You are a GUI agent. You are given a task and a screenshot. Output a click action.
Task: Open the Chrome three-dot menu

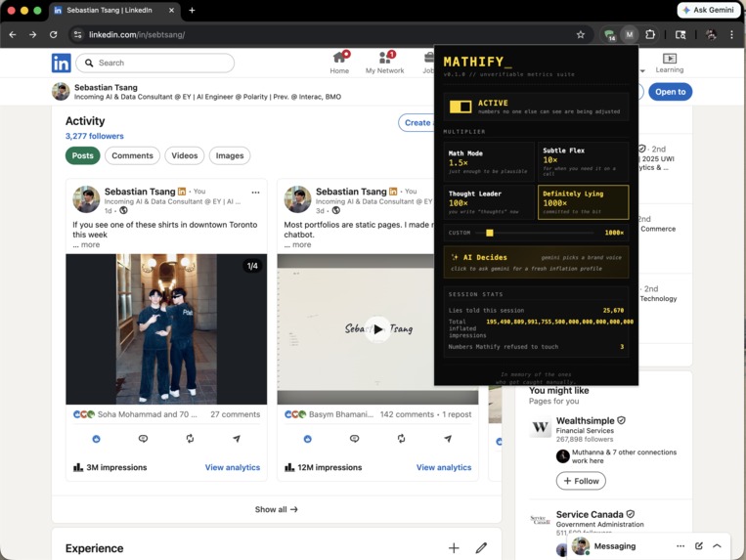click(731, 35)
